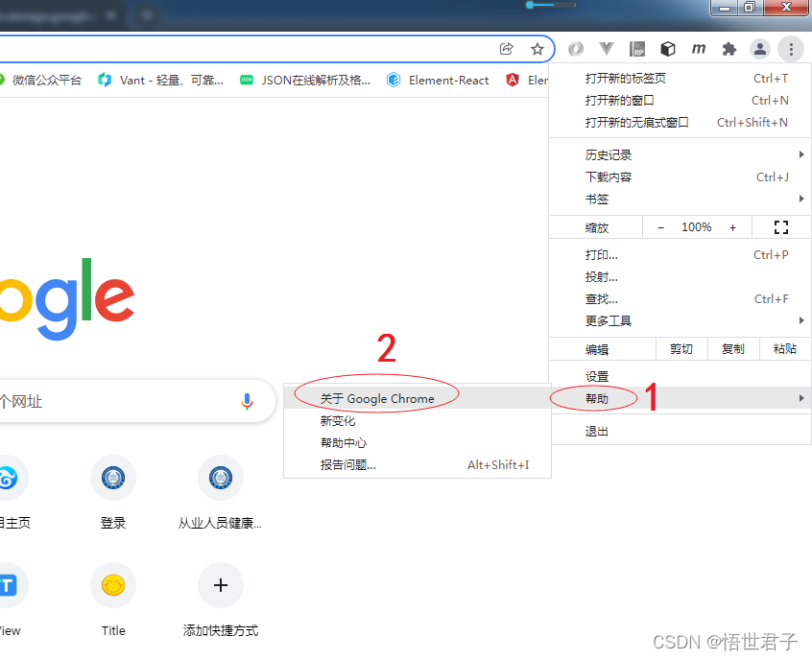The width and height of the screenshot is (812, 660).
Task: Select 打开新的无痕式窗口 menu item
Action: [680, 123]
